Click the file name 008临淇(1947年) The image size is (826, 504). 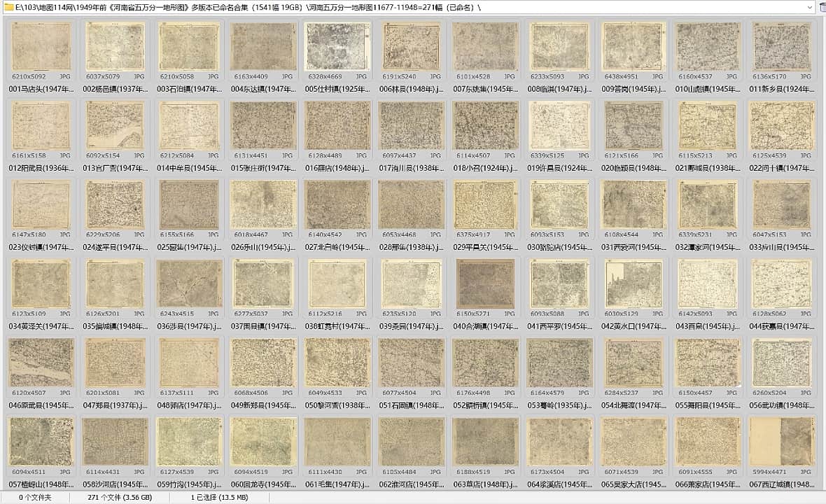(x=559, y=90)
